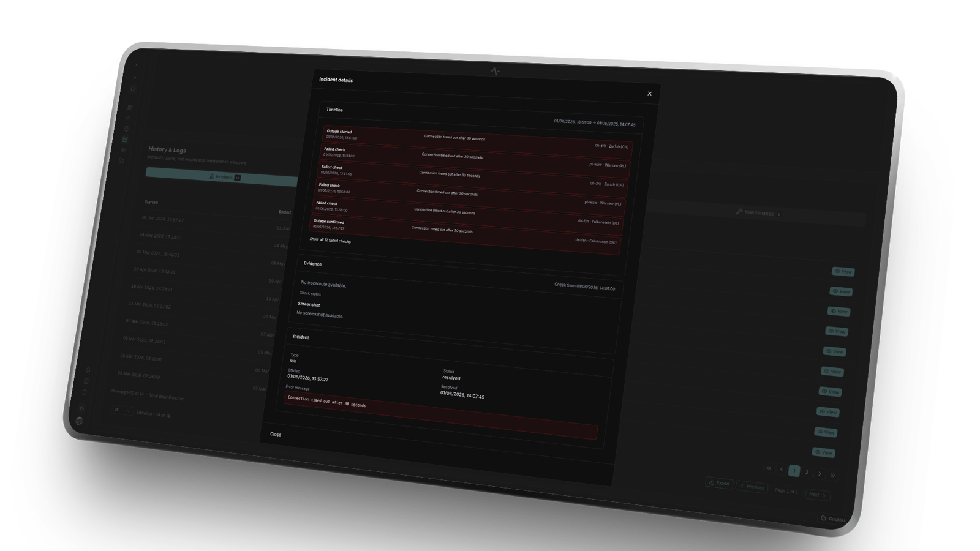
Task: Select the highlighted server icon in sidebar
Action: pos(125,139)
